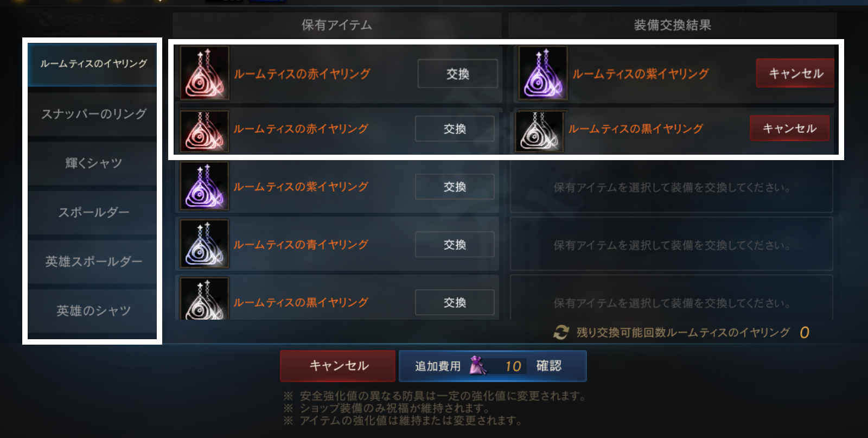Click the black earring icon in exchange results
The image size is (868, 438).
click(540, 131)
